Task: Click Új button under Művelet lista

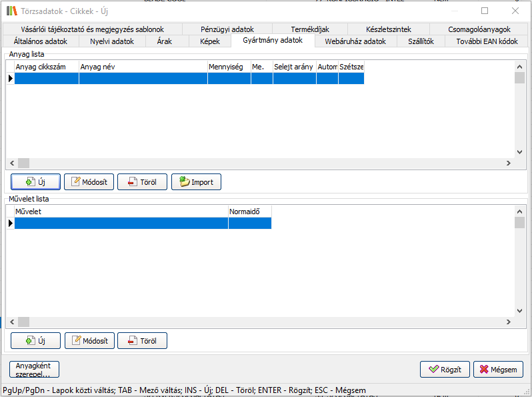Action: click(36, 340)
